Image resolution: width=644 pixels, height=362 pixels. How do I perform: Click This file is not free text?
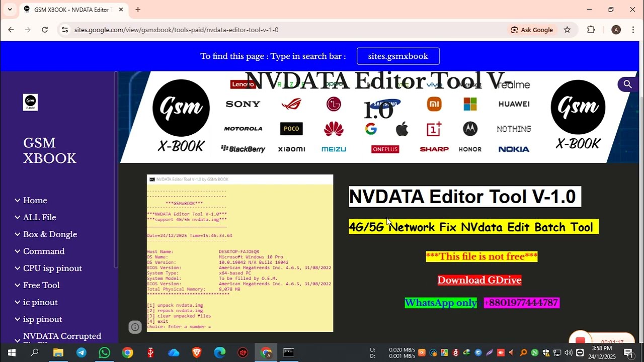pyautogui.click(x=481, y=256)
